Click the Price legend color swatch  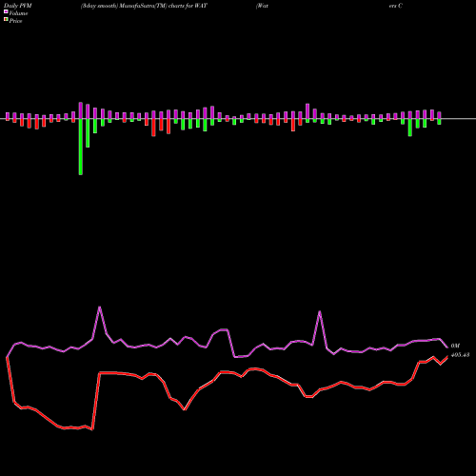click(x=6, y=20)
